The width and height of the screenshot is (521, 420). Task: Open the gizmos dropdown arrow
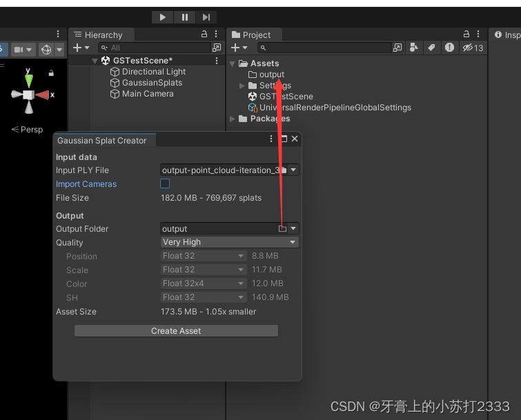pos(59,50)
